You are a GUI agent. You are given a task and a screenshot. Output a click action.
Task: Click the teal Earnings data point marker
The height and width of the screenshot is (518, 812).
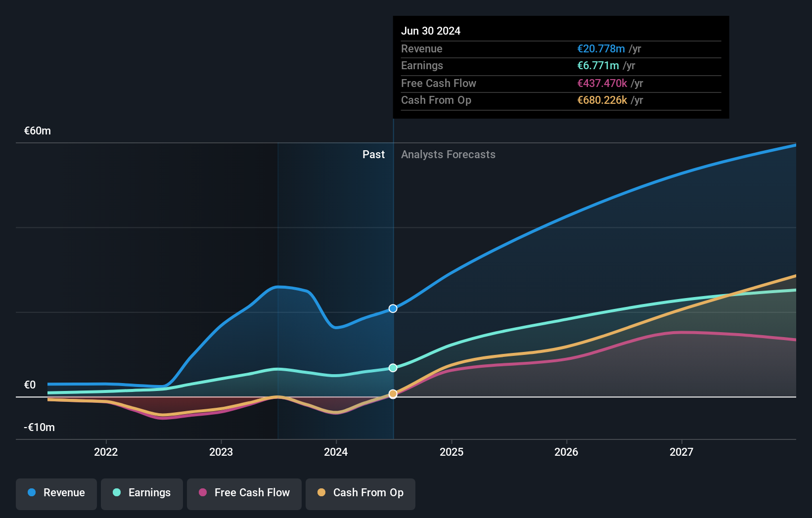point(392,367)
